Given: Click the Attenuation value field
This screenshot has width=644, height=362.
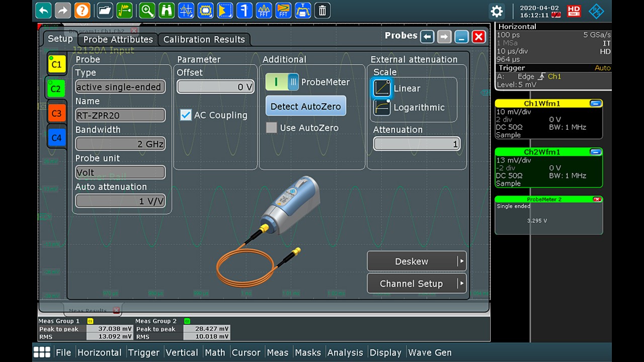Looking at the screenshot, I should [417, 144].
